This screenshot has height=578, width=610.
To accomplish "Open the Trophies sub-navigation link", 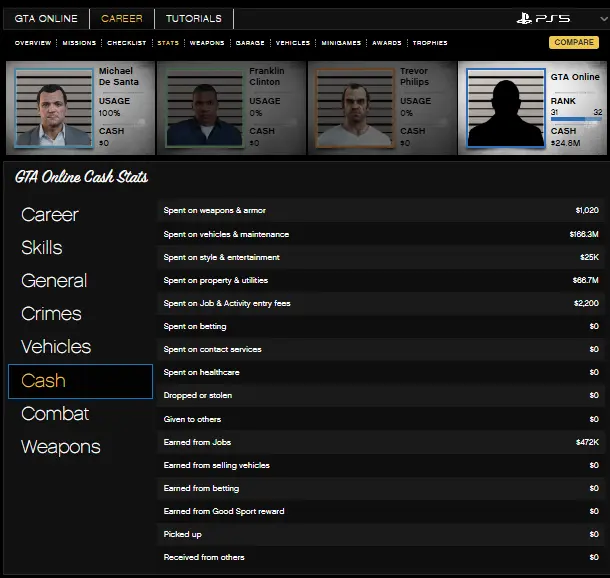I will tap(430, 43).
